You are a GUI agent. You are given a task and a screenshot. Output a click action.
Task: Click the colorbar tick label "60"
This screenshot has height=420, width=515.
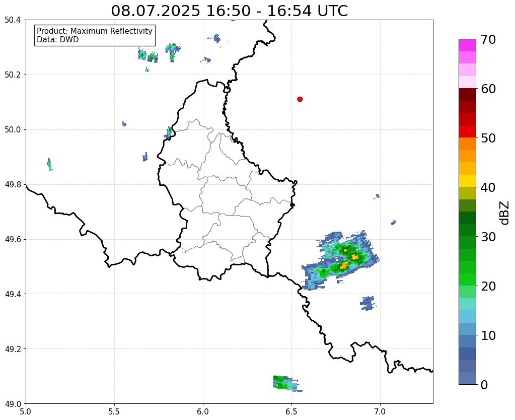[488, 89]
